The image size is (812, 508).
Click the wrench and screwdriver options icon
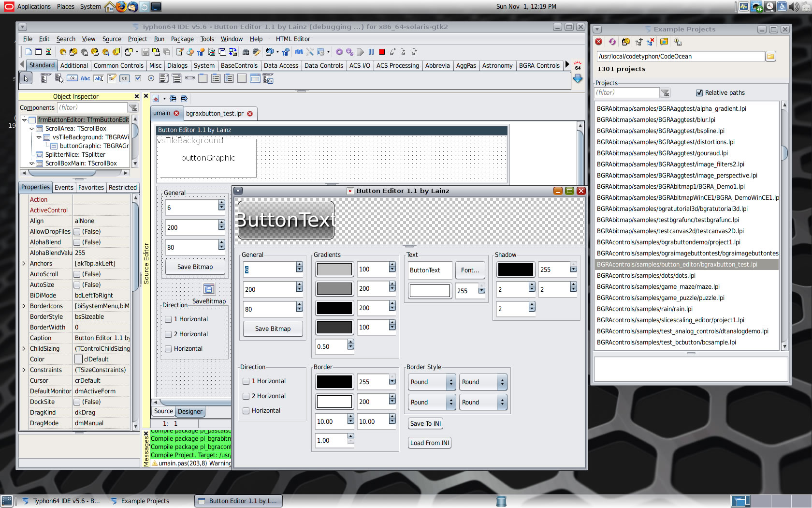tap(310, 52)
